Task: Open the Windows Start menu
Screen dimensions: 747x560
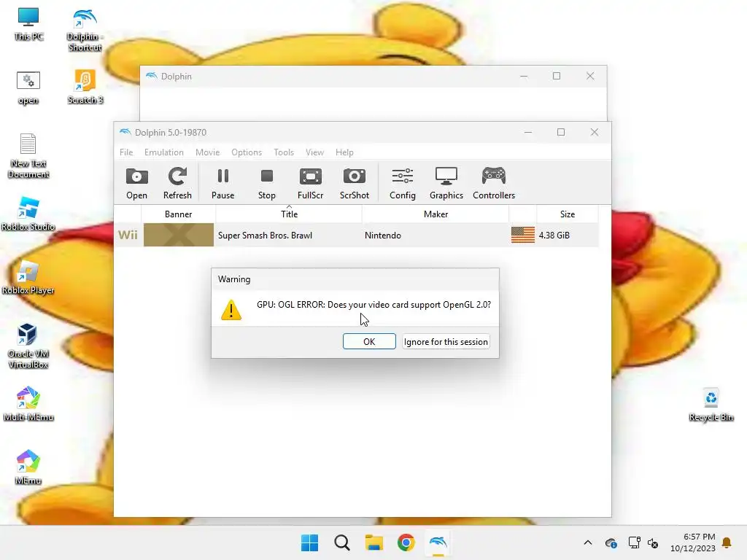Action: [x=309, y=542]
